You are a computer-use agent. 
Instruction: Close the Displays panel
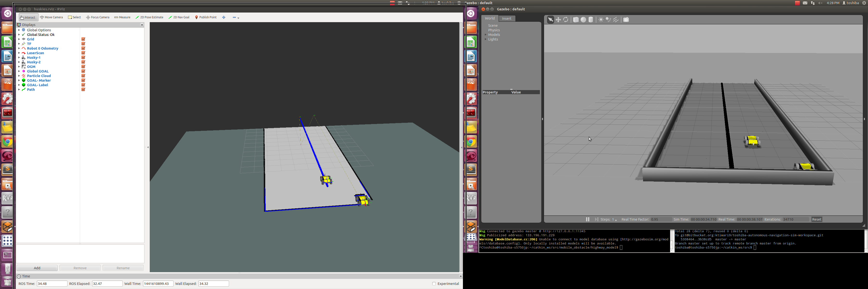[142, 25]
